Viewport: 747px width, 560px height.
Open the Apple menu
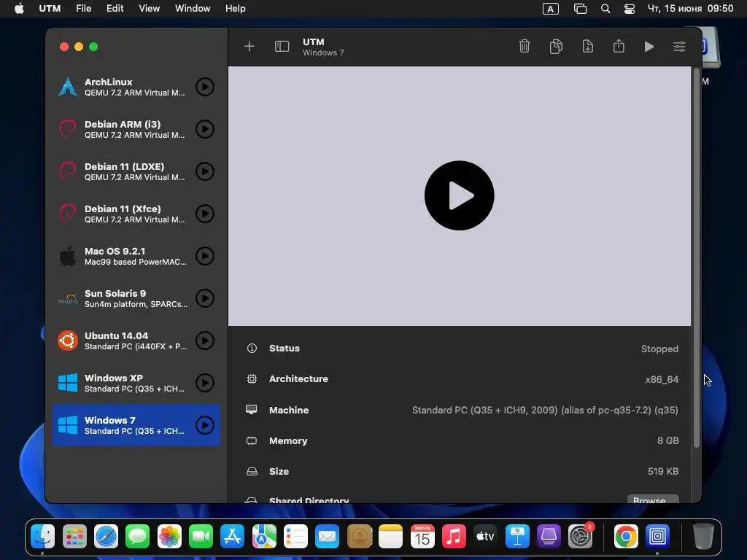pos(19,9)
